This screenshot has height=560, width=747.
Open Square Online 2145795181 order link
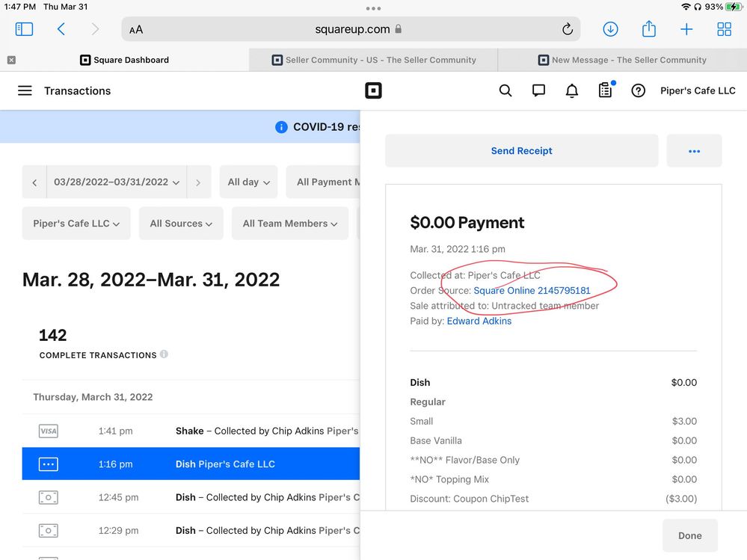(532, 291)
